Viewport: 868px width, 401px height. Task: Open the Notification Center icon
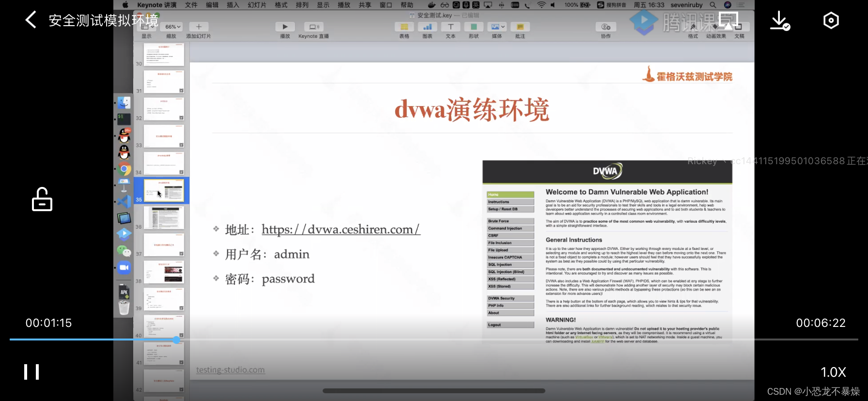click(x=741, y=5)
